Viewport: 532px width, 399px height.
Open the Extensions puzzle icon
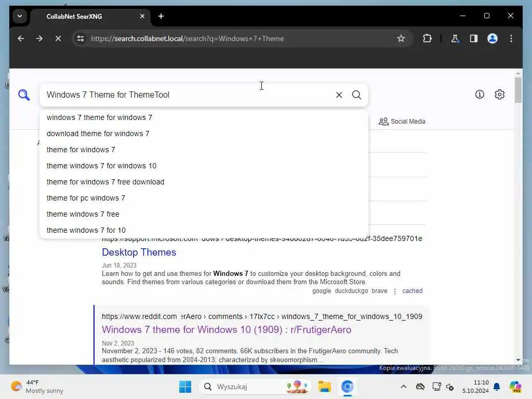[427, 38]
